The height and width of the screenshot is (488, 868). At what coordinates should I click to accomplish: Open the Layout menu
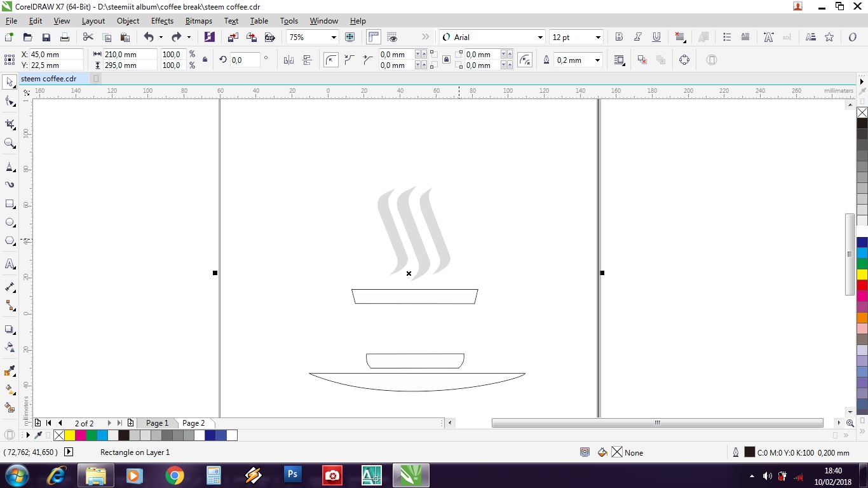(x=93, y=21)
